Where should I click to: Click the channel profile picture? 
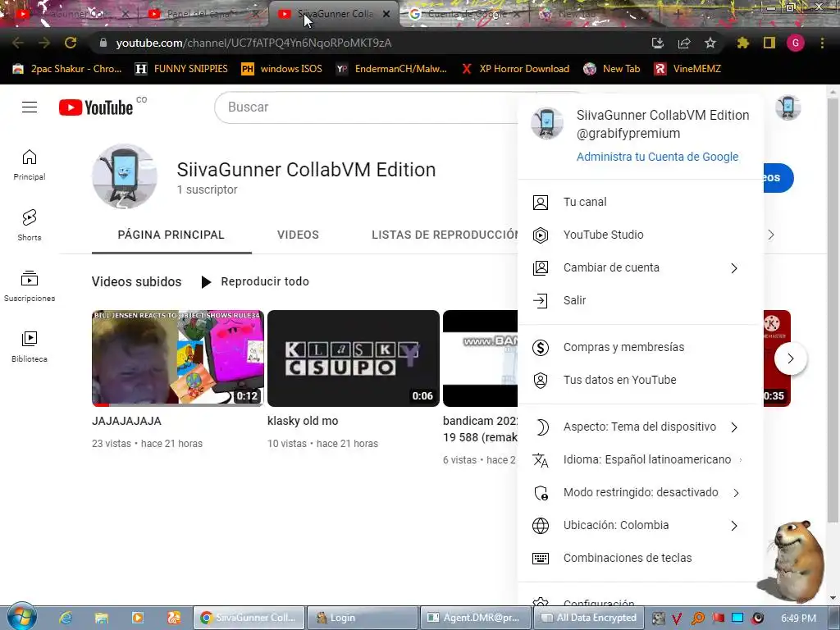click(x=125, y=176)
